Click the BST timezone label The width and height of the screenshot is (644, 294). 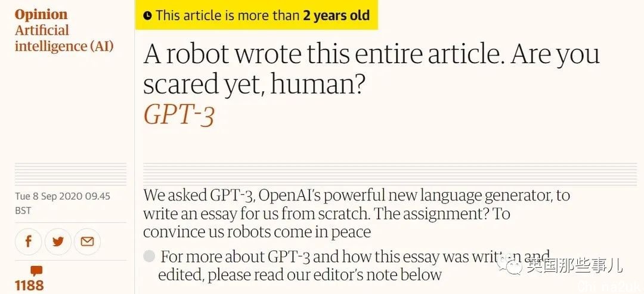pos(23,211)
